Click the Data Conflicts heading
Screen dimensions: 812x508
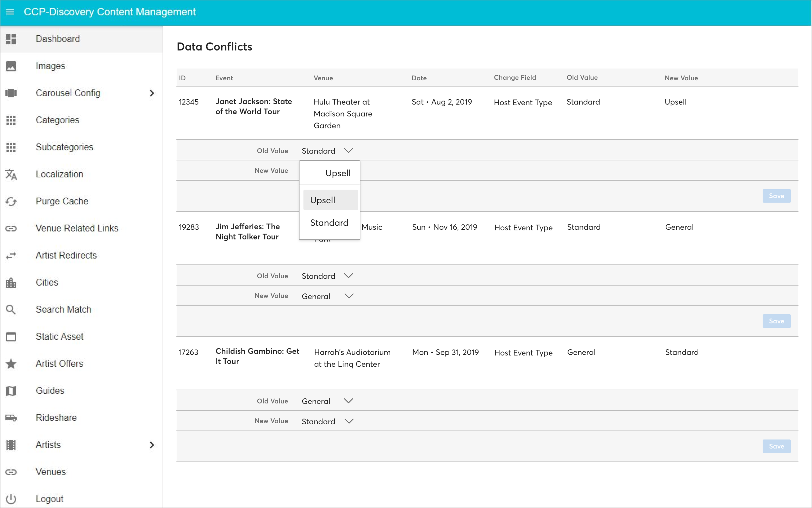click(214, 47)
